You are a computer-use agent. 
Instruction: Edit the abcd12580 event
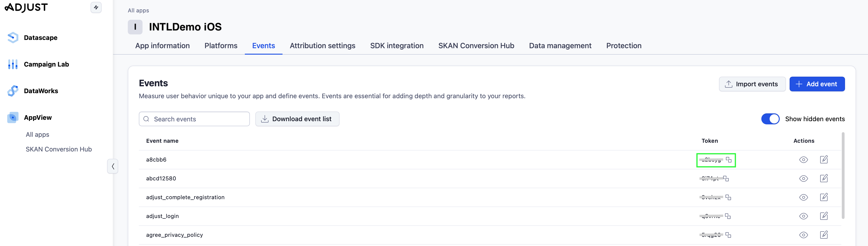pos(824,178)
